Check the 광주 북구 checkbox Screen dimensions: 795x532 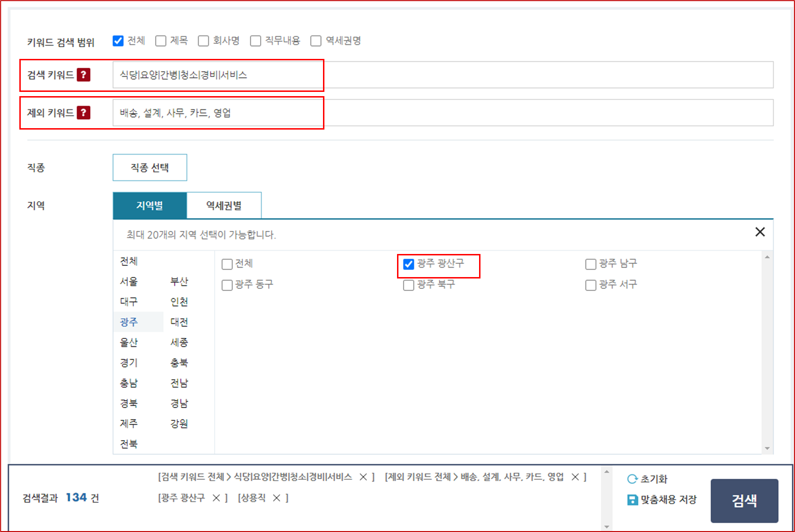[x=409, y=285]
